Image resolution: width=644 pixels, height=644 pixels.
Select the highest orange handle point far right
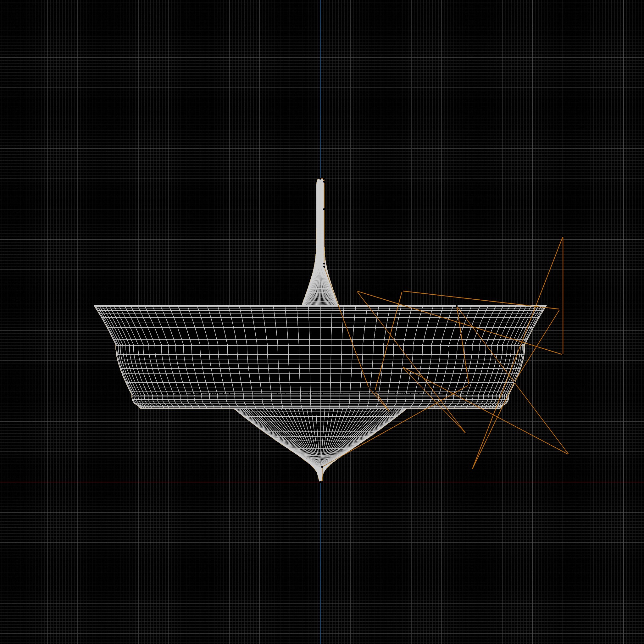(563, 237)
